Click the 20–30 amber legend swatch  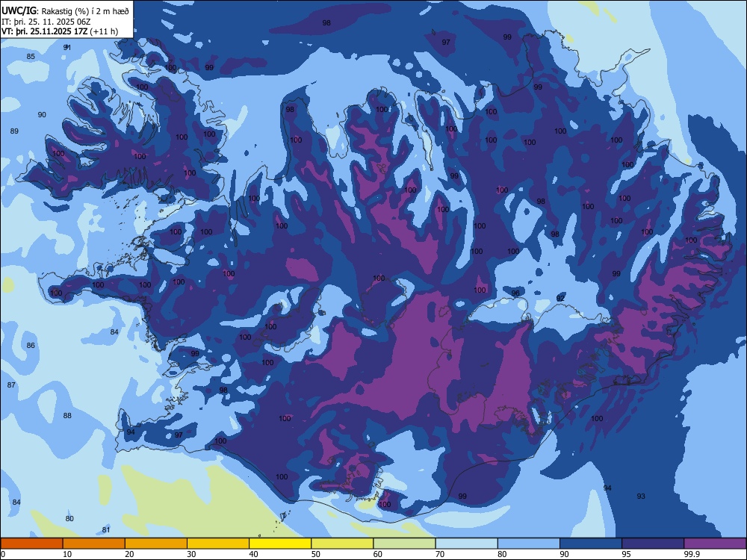(x=156, y=544)
